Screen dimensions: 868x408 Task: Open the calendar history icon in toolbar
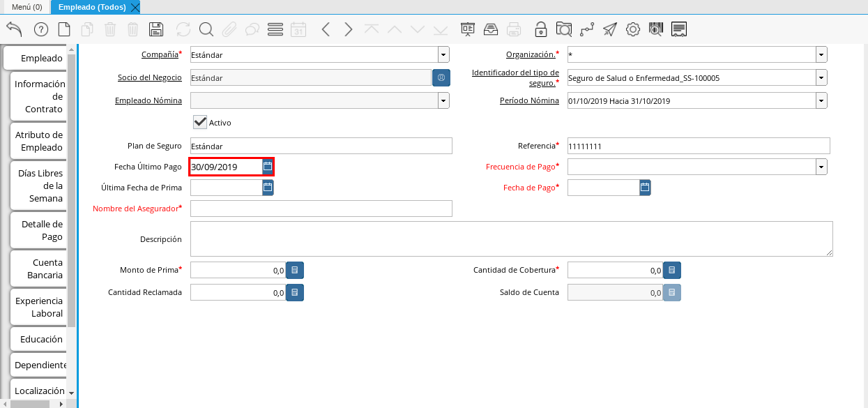[x=298, y=29]
